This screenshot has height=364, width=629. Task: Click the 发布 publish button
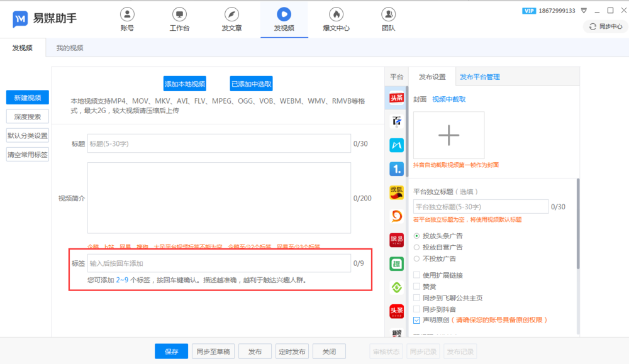point(255,351)
